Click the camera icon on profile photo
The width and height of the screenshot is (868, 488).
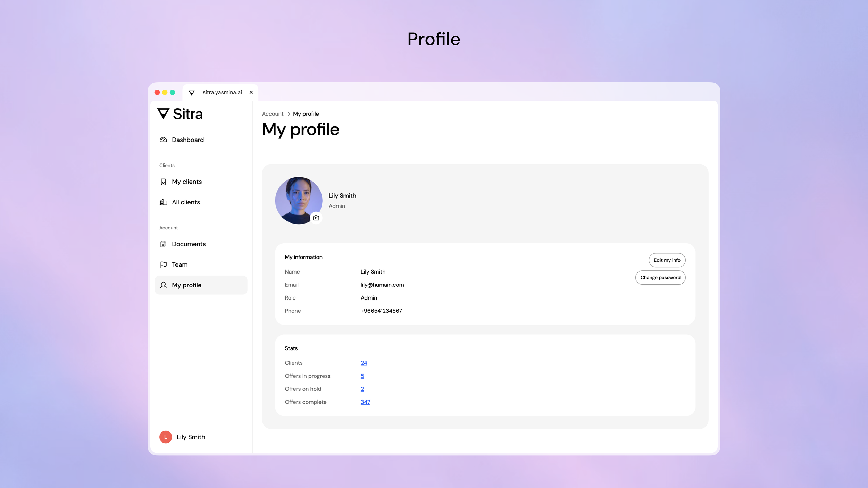click(x=316, y=218)
